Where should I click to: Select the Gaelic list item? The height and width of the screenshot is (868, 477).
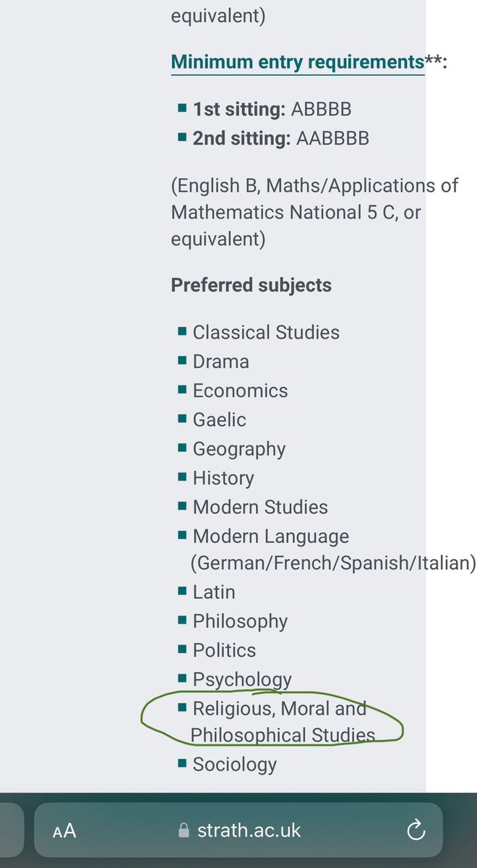[x=219, y=420]
